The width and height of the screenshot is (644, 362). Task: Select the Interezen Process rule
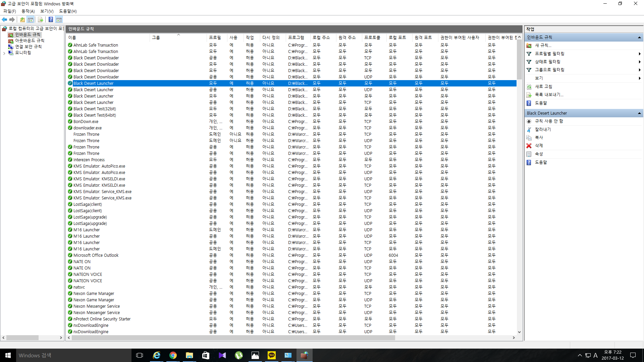tap(291, 160)
